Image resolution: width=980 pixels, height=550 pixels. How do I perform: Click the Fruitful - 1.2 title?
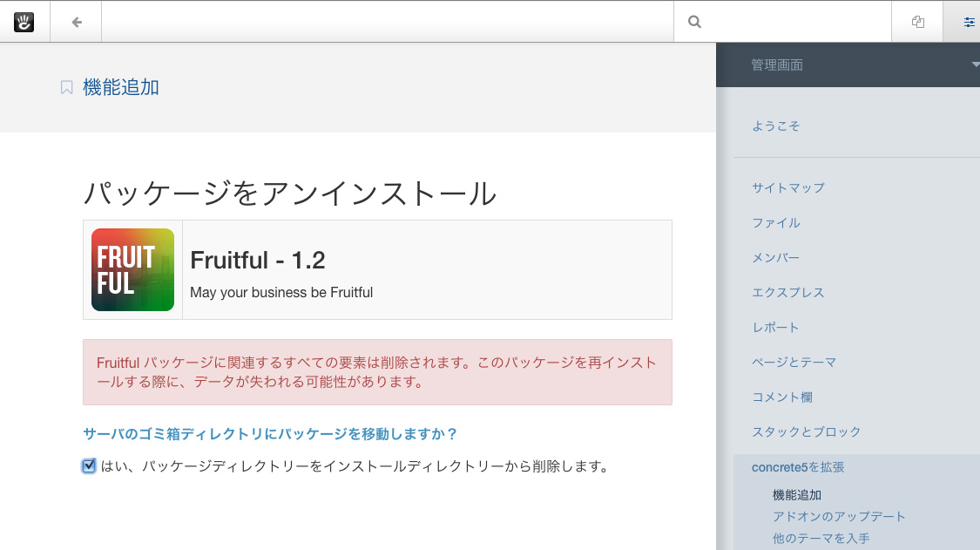(258, 261)
